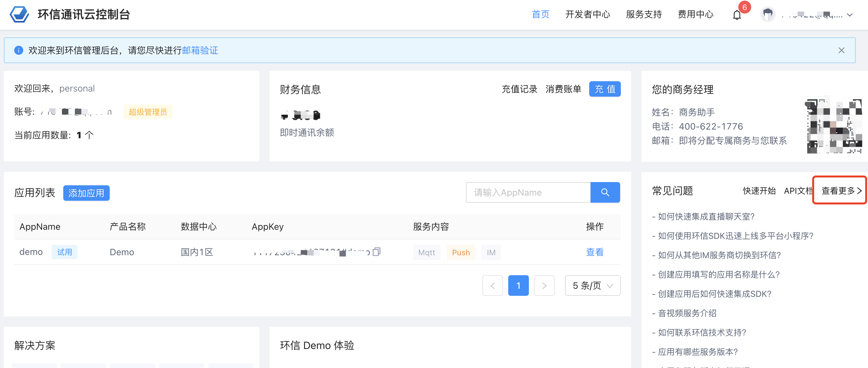Focus the AppName search input
Viewport: 868px width, 368px height.
[528, 193]
